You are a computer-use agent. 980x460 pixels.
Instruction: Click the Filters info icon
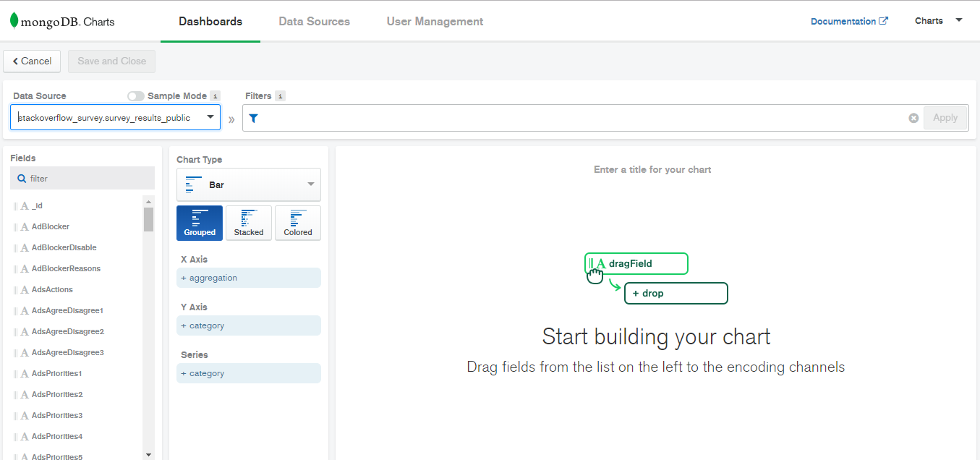pos(280,95)
